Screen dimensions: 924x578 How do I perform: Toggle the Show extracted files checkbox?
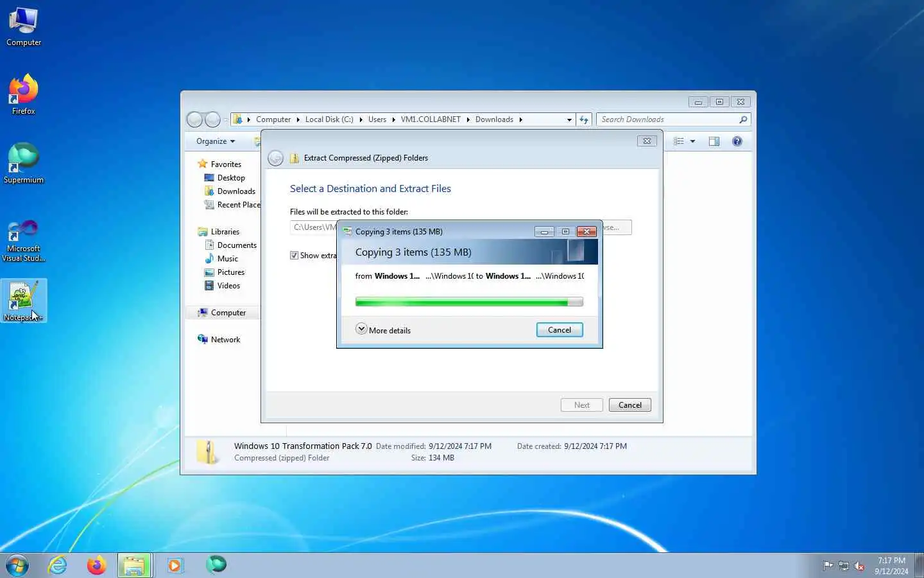pos(294,256)
